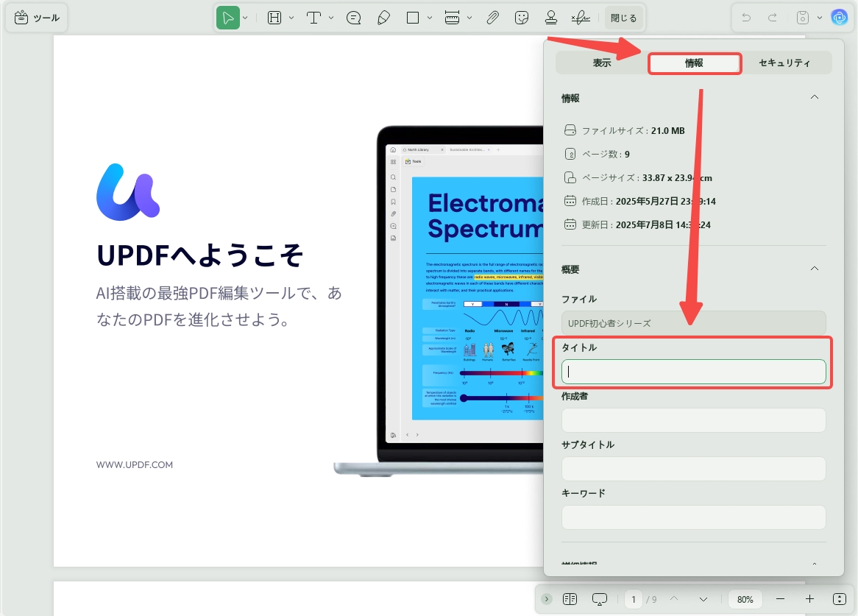858x616 pixels.
Task: Click the WWW.UPDF.COM text on page
Action: (135, 464)
